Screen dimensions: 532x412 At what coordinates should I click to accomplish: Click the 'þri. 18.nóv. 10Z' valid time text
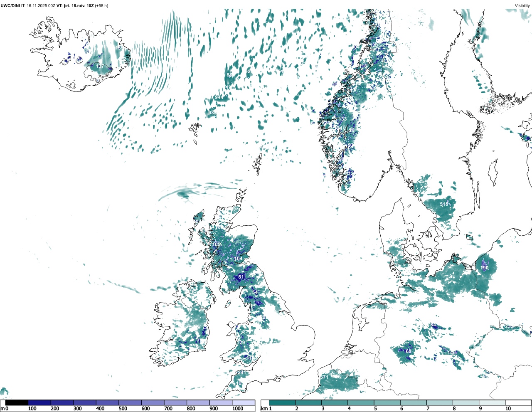tap(79, 6)
